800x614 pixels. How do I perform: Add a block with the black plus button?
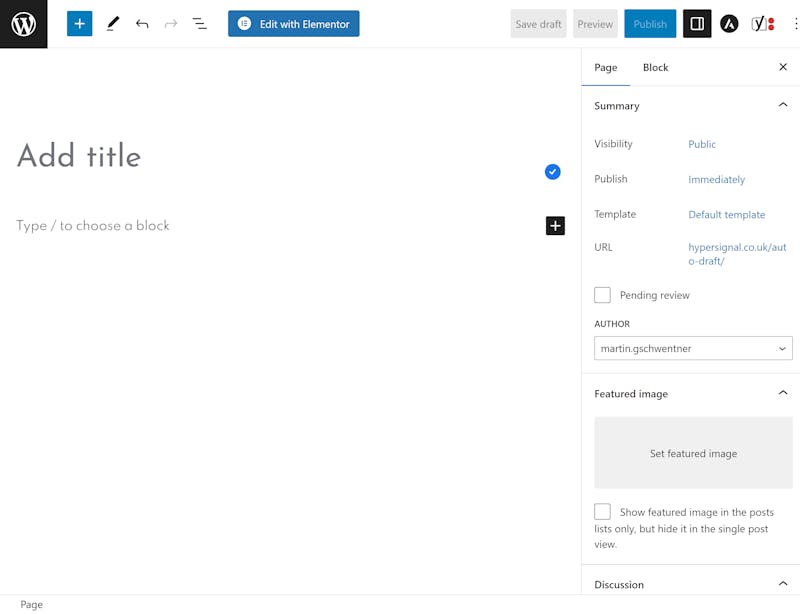click(555, 226)
